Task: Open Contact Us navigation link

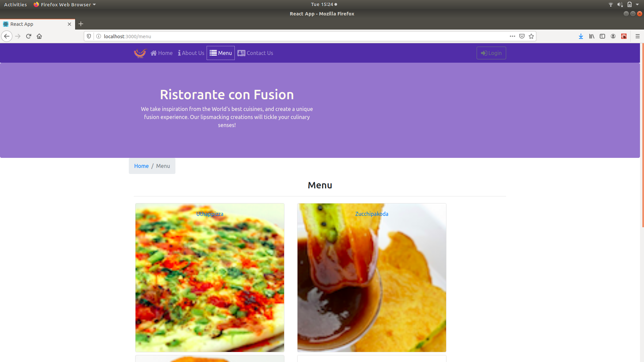Action: (255, 53)
